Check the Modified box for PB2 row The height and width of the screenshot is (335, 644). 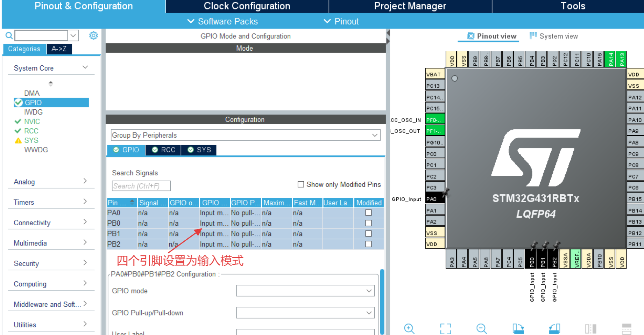click(368, 244)
